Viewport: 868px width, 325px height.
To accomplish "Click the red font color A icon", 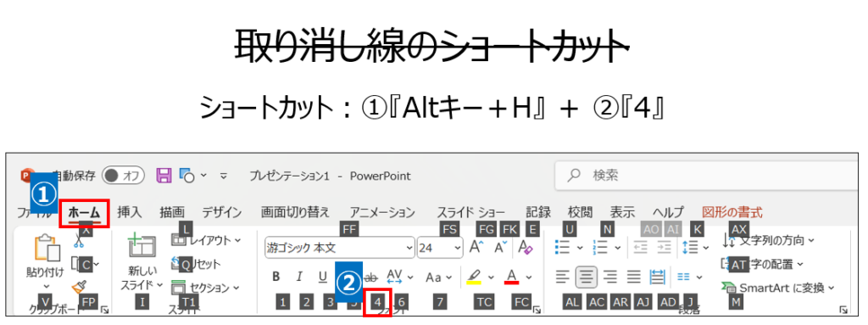I will (511, 276).
